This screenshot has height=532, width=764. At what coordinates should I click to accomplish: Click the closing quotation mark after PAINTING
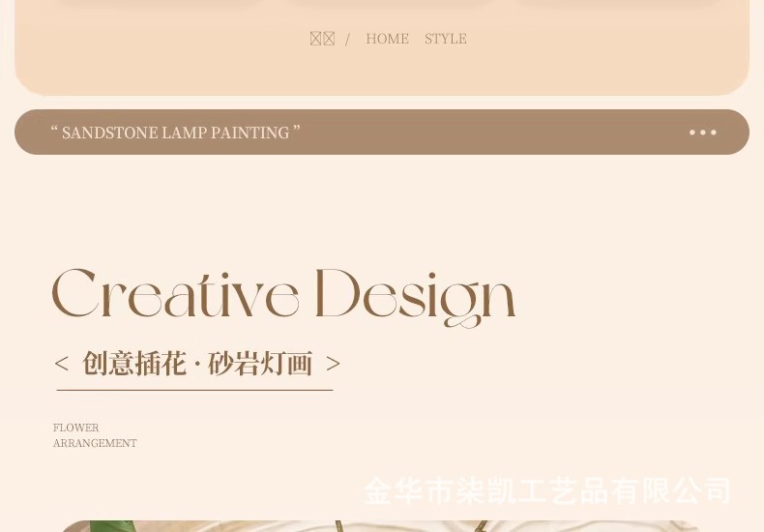point(296,129)
